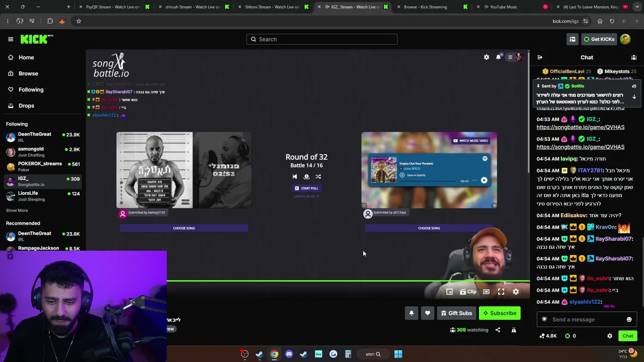644x362 pixels.
Task: Shuffle the song battle
Action: (x=318, y=176)
